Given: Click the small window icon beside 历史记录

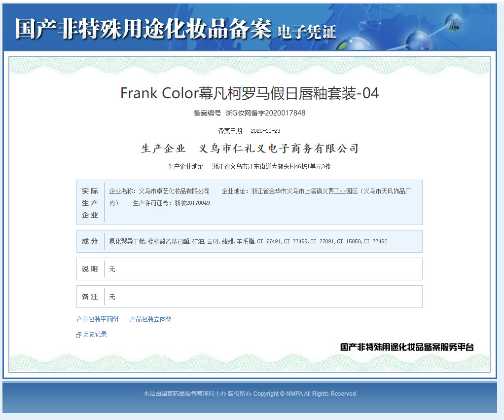Looking at the screenshot, I should tap(78, 334).
